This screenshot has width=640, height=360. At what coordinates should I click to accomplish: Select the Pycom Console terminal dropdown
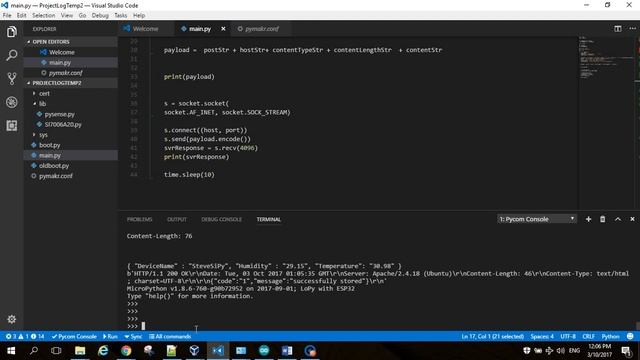(x=537, y=219)
